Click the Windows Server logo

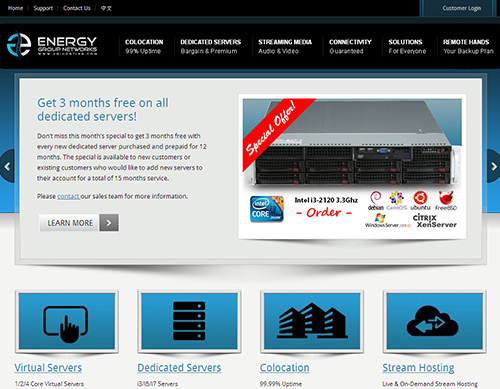pyautogui.click(x=388, y=221)
